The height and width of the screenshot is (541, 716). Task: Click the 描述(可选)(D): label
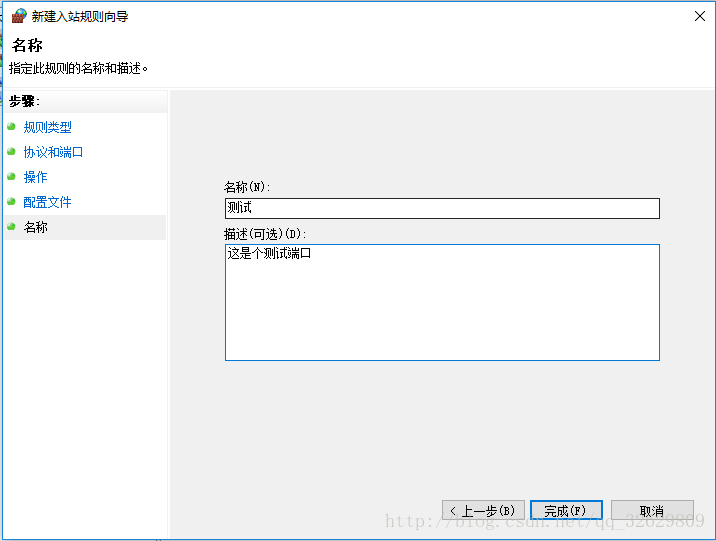click(265, 234)
